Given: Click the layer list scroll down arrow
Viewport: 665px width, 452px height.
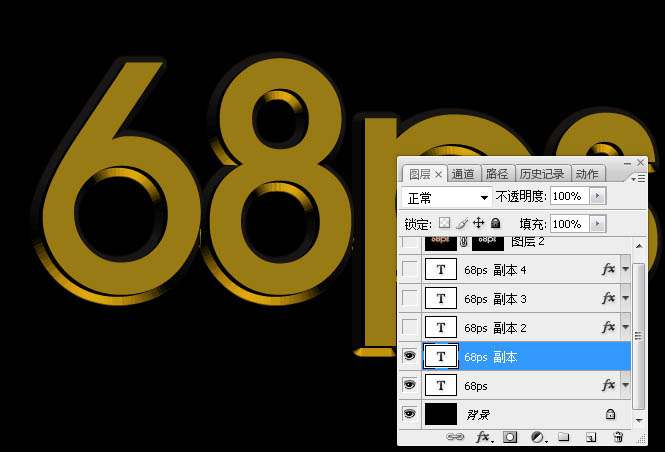Looking at the screenshot, I should pyautogui.click(x=639, y=420).
